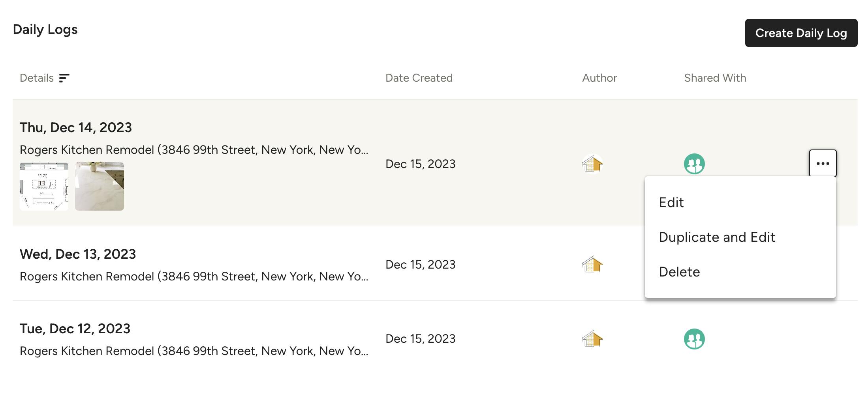Open the Thu, Dec 14, 2023 log entry

pos(76,127)
